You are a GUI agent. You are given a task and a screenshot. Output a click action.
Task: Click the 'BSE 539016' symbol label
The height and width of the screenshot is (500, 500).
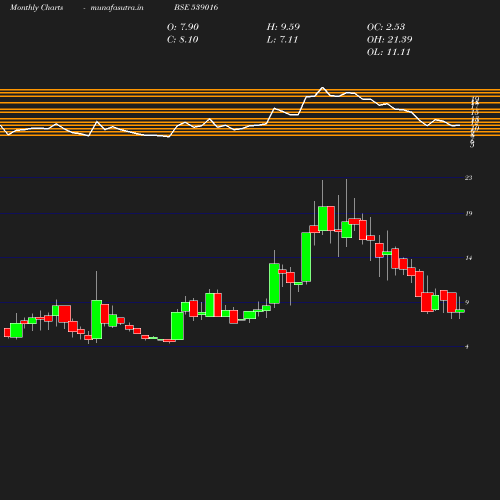[x=196, y=7]
